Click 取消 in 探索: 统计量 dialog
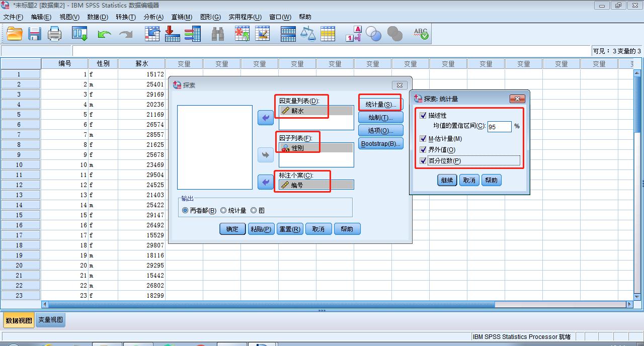The image size is (644, 346). coord(469,180)
